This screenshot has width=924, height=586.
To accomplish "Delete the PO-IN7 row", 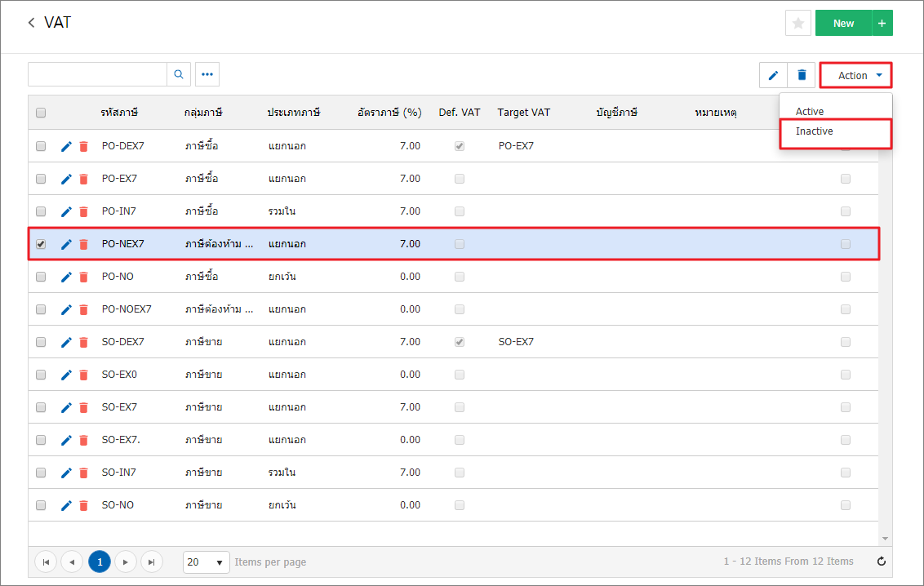I will pos(84,211).
